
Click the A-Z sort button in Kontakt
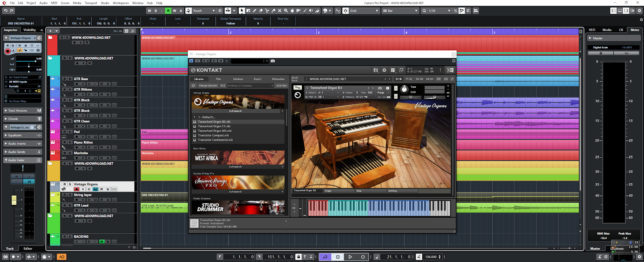point(223,85)
